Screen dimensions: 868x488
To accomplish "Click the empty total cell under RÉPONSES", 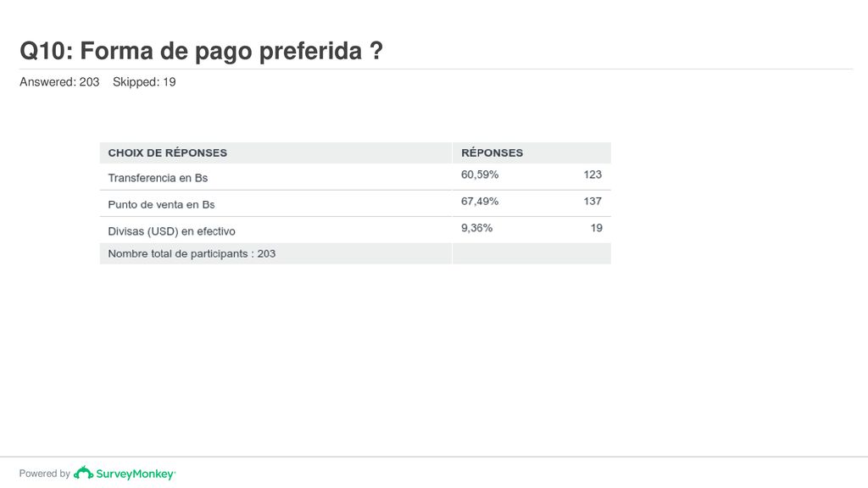I will [532, 253].
